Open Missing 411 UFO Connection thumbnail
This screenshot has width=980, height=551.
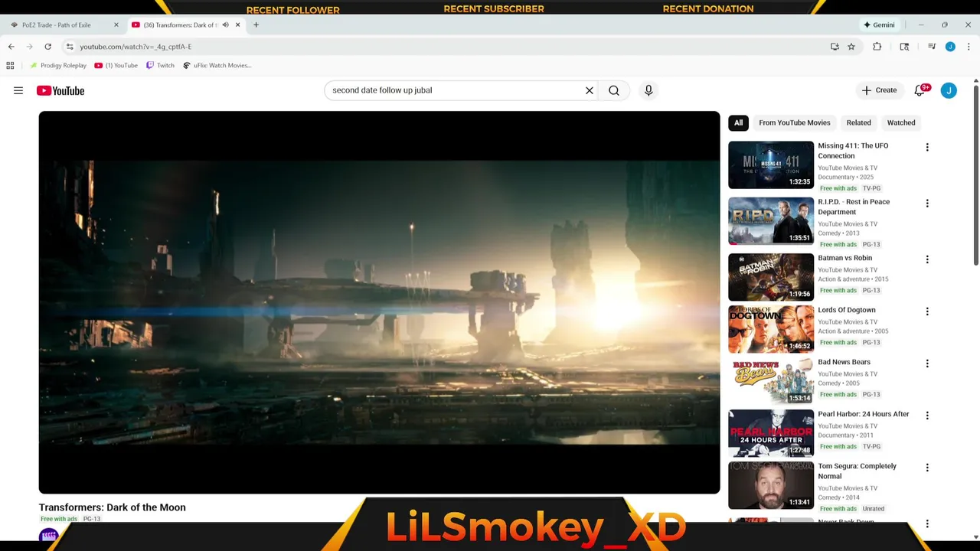pyautogui.click(x=771, y=165)
